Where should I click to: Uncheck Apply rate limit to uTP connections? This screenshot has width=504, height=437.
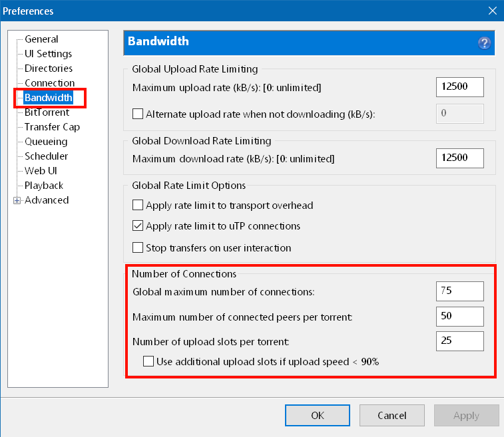pos(138,226)
